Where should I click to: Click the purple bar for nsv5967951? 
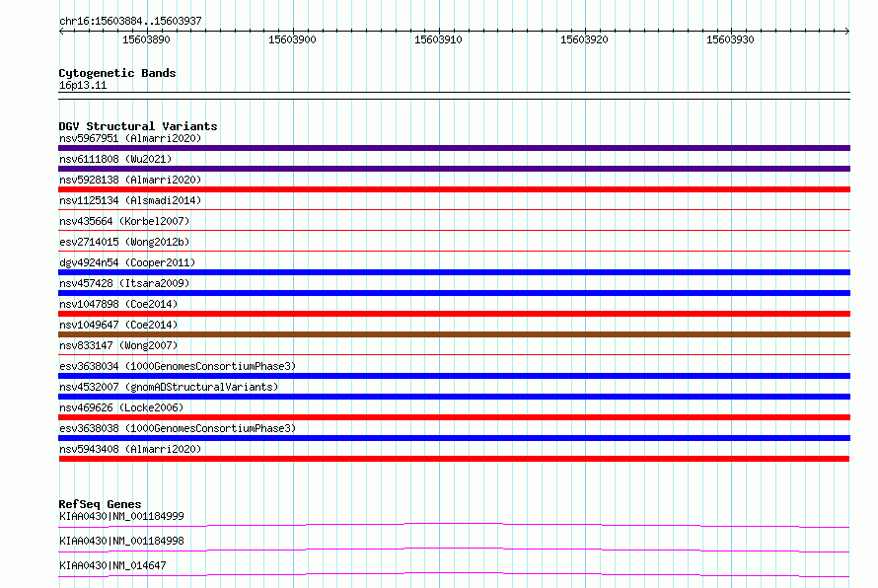[x=454, y=148]
